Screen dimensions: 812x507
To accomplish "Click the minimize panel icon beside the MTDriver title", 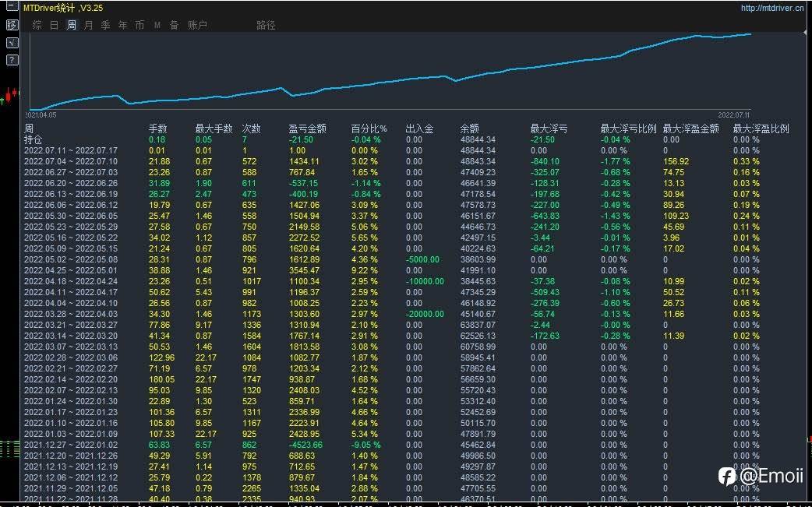I will point(12,7).
